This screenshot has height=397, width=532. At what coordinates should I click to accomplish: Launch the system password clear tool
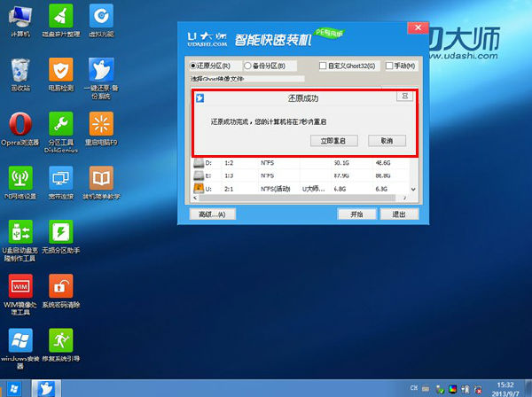click(61, 290)
